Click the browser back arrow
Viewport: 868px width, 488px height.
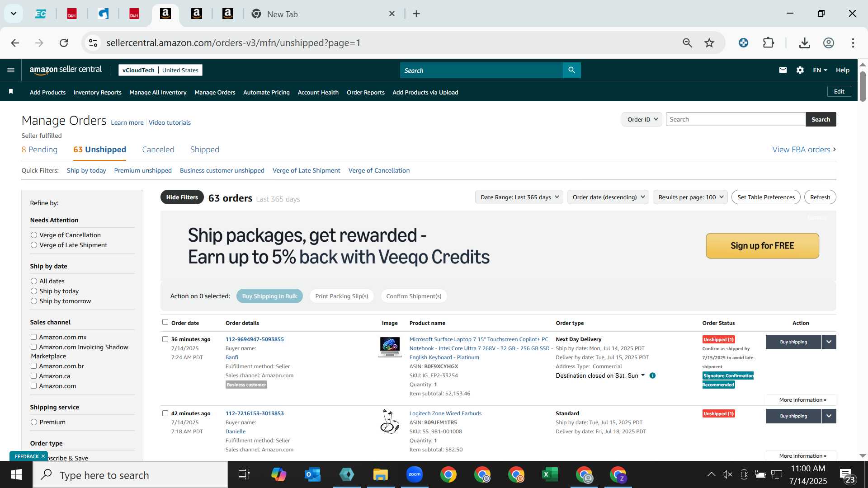(15, 43)
